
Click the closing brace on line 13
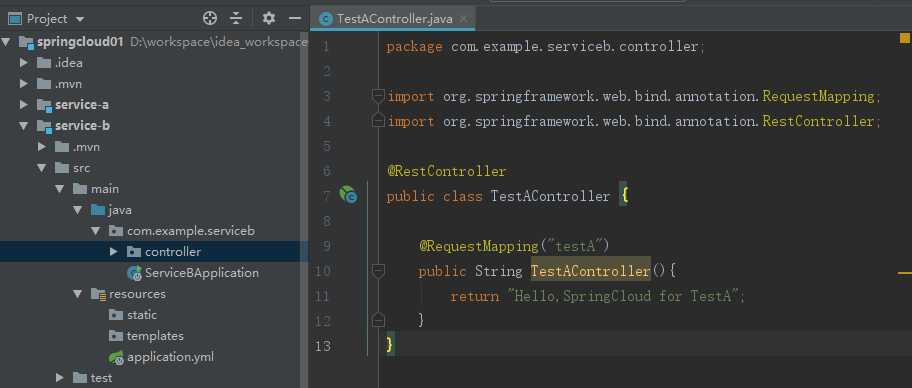coord(390,346)
